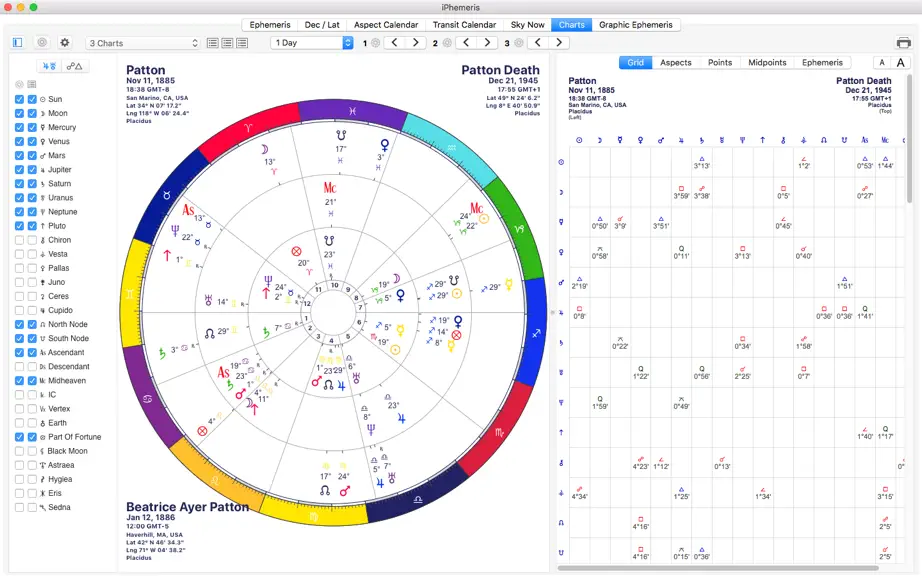Step chart 3 back with previous arrow
This screenshot has width=922, height=576.
(537, 42)
